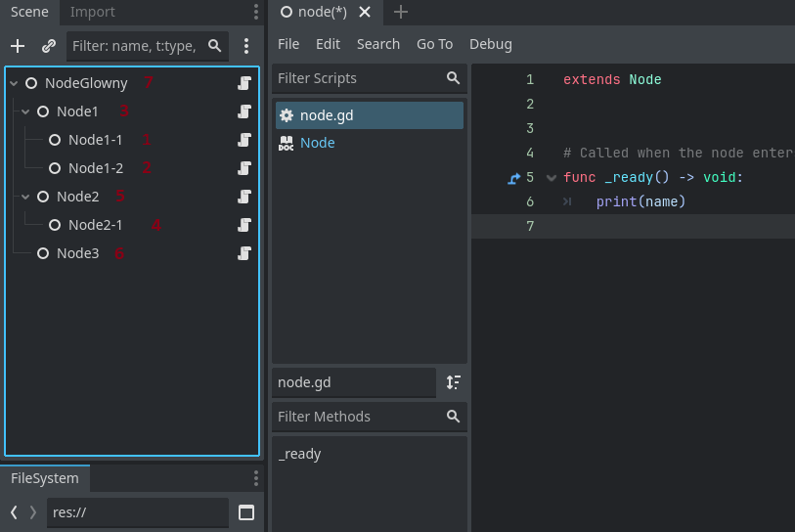Screen dimensions: 795x532
Task: Click the print(name) code line
Action: point(640,201)
